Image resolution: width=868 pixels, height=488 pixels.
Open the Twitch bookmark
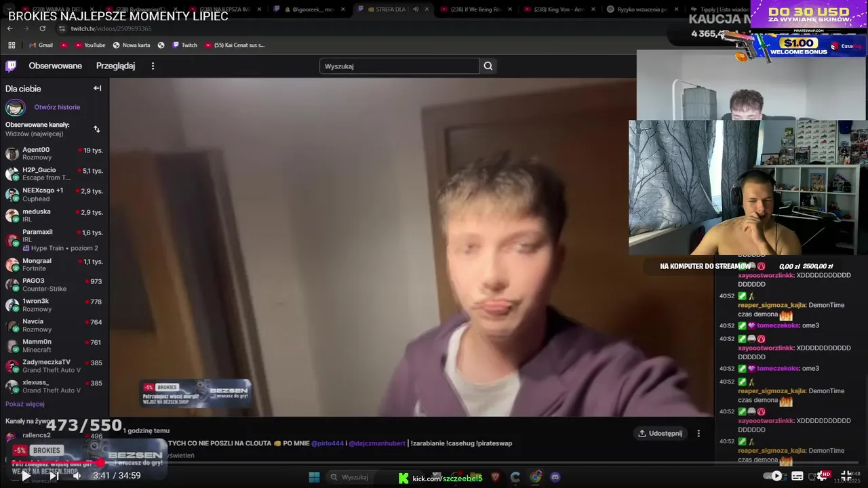coord(184,45)
